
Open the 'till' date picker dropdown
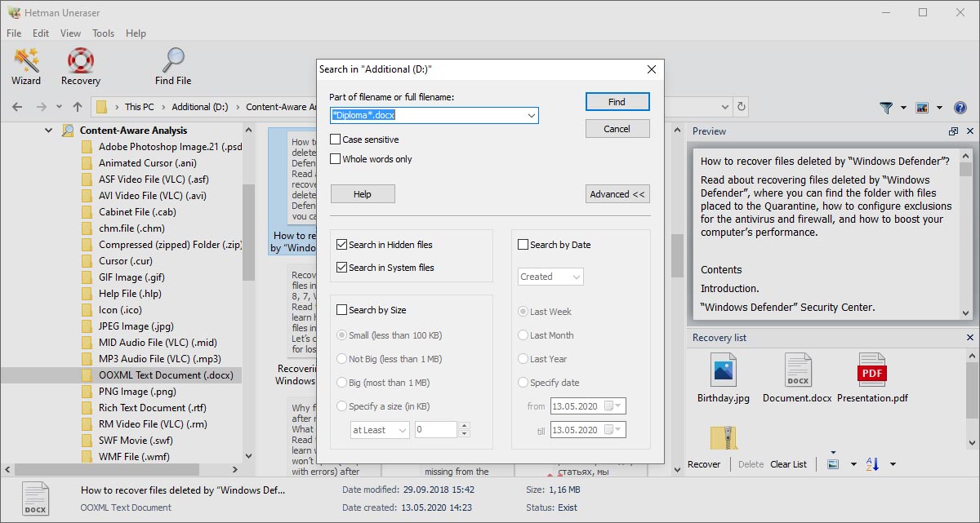tap(618, 430)
